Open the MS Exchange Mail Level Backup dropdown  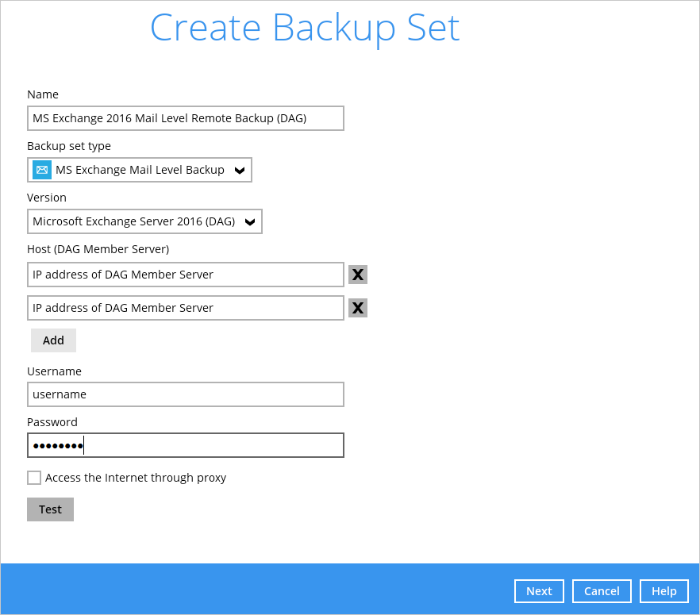pos(140,170)
